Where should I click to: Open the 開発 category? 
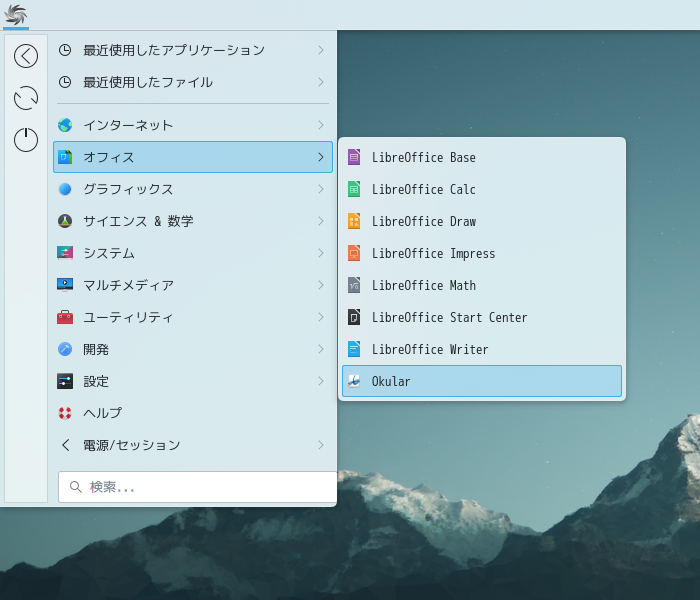point(193,349)
